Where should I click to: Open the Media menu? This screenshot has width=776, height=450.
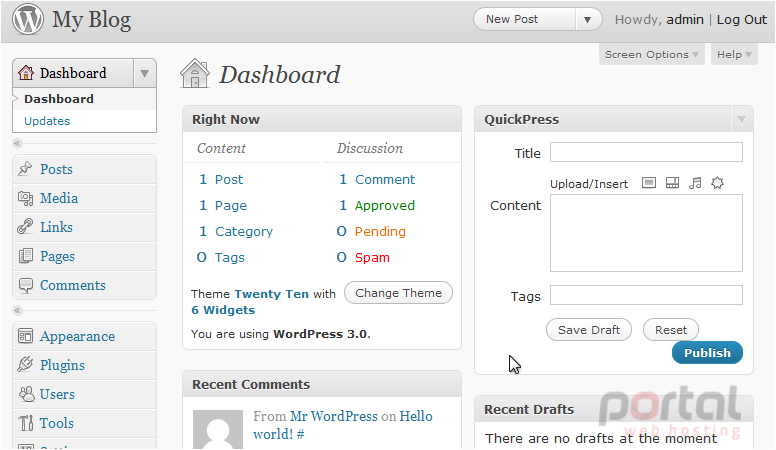pyautogui.click(x=59, y=198)
